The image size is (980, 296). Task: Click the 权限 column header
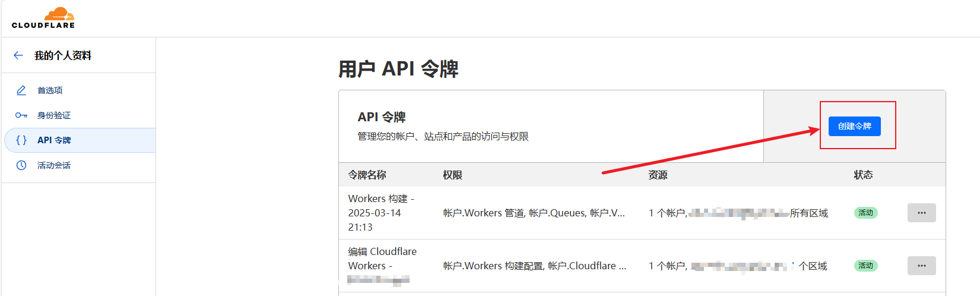[x=452, y=175]
